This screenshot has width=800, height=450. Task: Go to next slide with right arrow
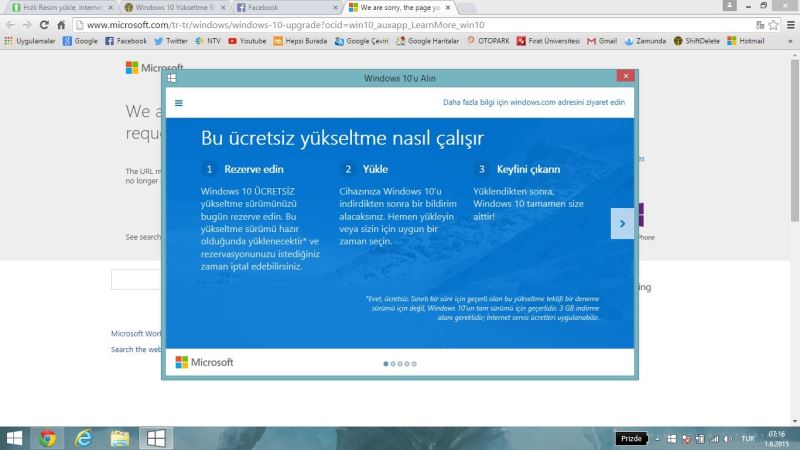(x=622, y=223)
